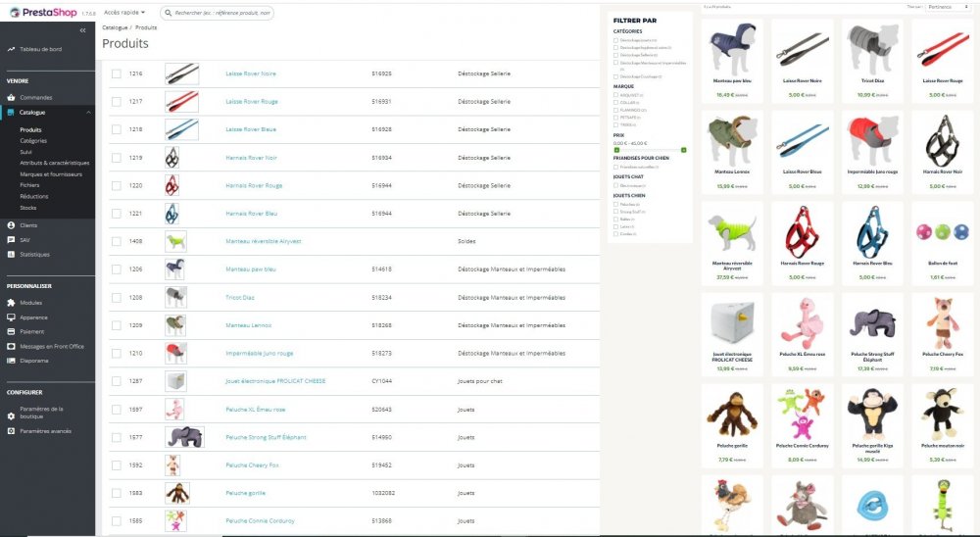Open the Laisse Rover Rouge product link

click(252, 101)
